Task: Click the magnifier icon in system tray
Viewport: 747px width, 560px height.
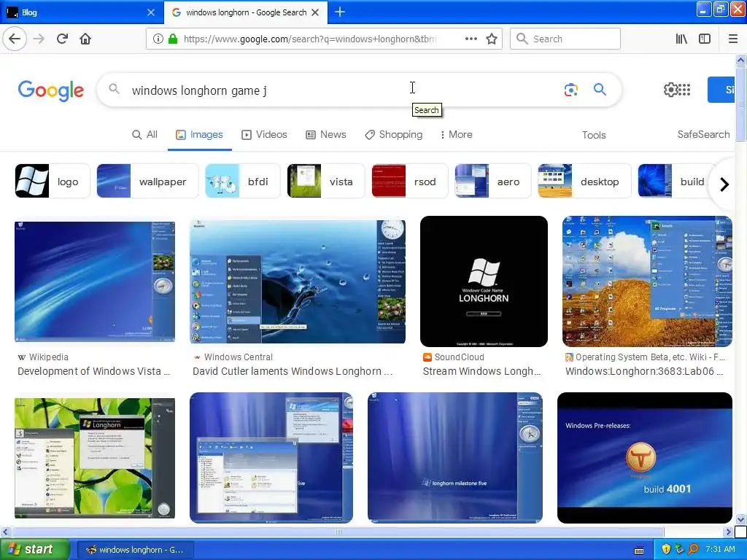Action: 693,549
